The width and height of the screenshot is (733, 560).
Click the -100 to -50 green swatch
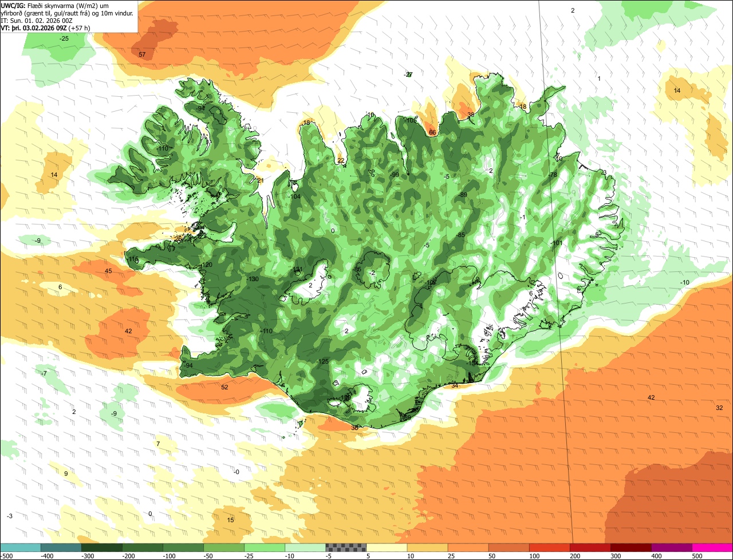click(x=183, y=547)
